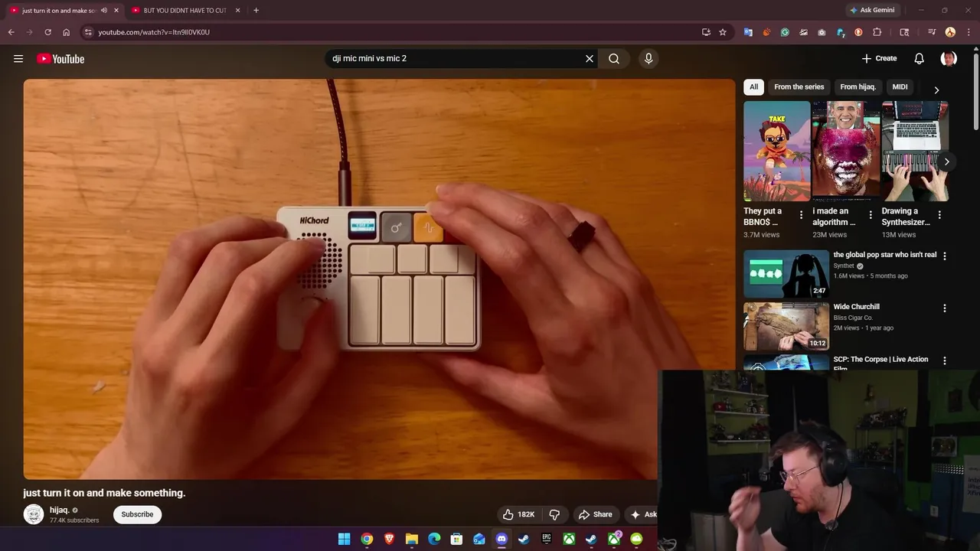The width and height of the screenshot is (980, 551).
Task: Open hijaq. channel name link
Action: tap(60, 510)
